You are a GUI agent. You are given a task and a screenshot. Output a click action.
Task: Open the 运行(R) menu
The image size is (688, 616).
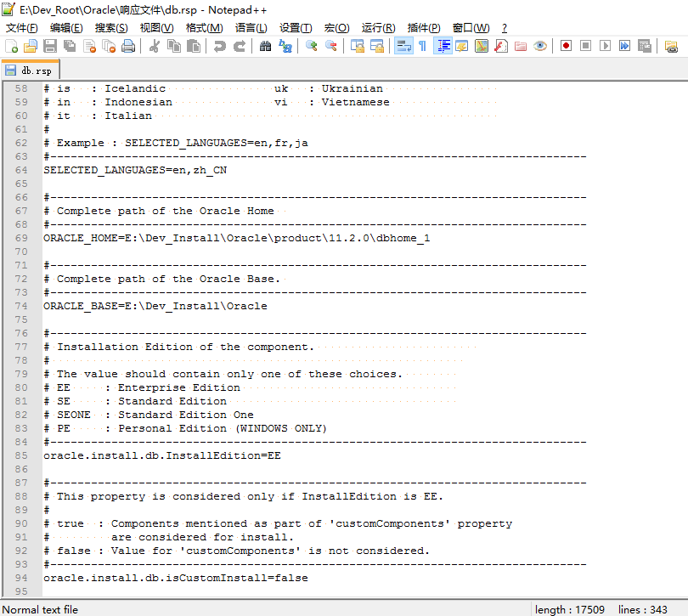(x=378, y=28)
